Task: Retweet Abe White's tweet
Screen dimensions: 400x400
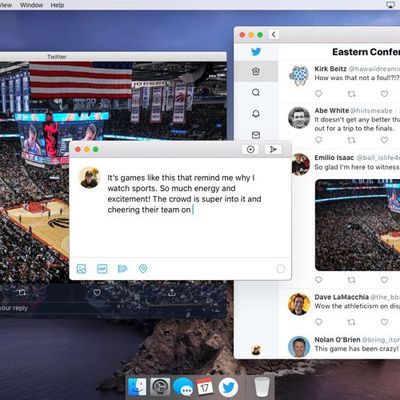Action: [351, 140]
